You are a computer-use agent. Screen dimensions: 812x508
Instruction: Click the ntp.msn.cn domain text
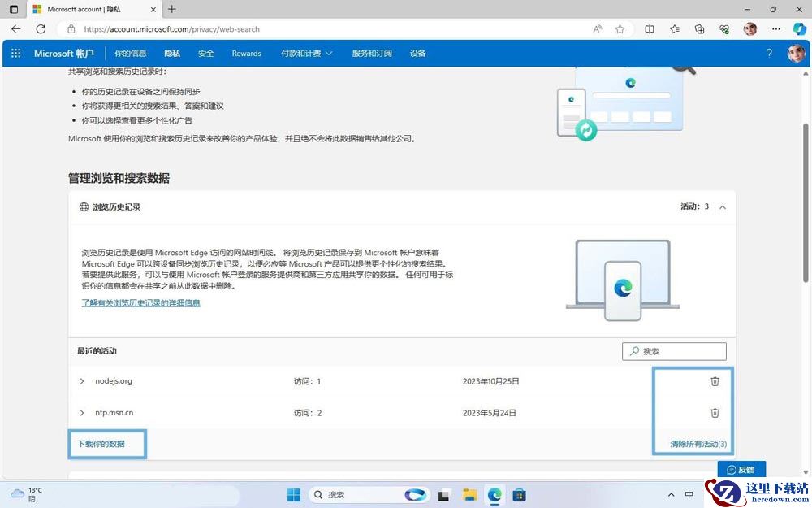114,413
